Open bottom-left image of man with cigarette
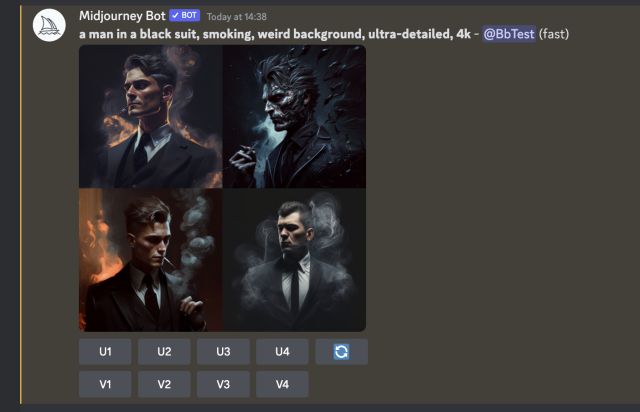 [x=151, y=260]
